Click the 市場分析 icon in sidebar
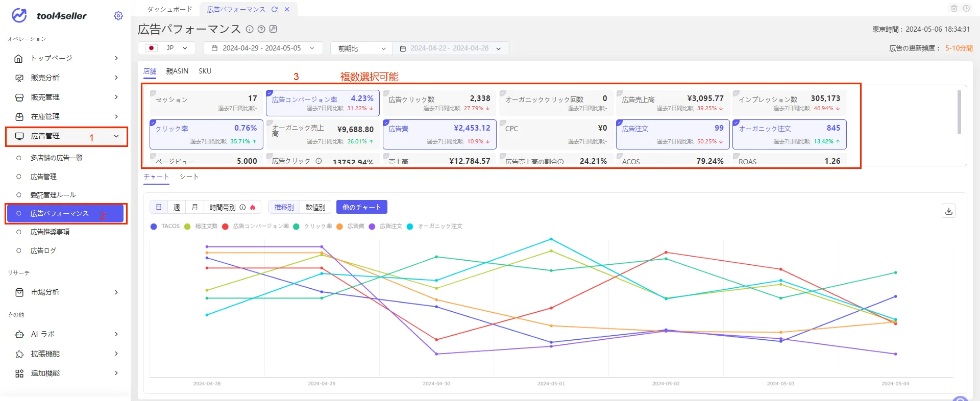The image size is (980, 401). pyautogui.click(x=19, y=292)
